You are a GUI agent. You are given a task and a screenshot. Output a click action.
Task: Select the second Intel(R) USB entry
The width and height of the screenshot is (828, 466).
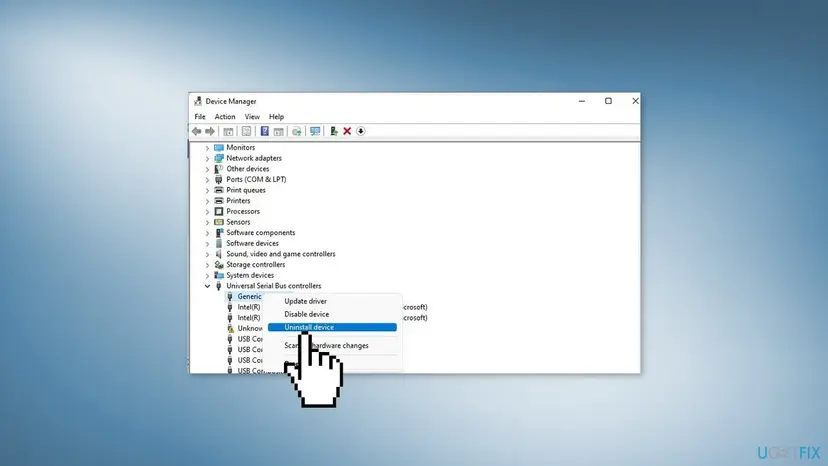click(x=248, y=318)
